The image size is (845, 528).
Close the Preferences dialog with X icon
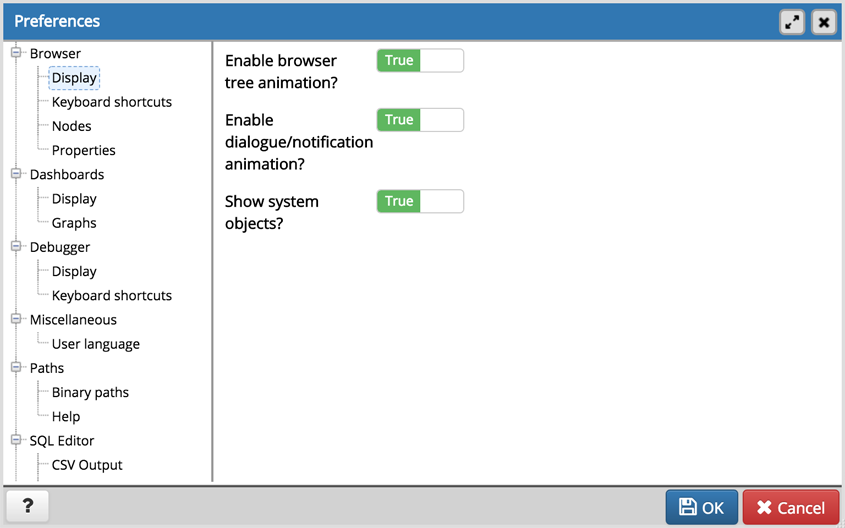point(823,21)
